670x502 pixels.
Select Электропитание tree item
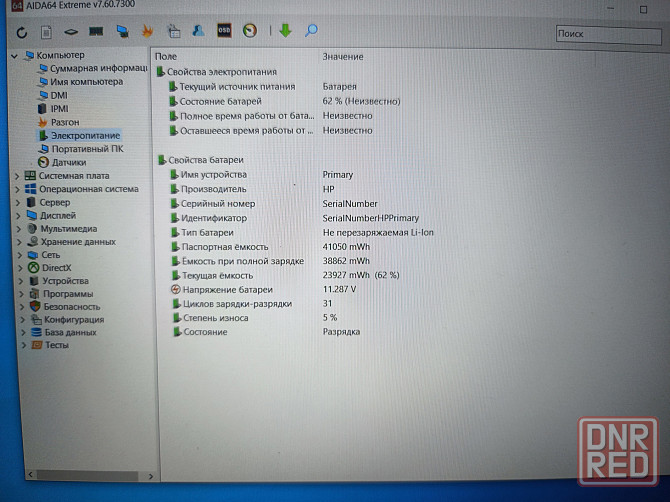tap(79, 135)
